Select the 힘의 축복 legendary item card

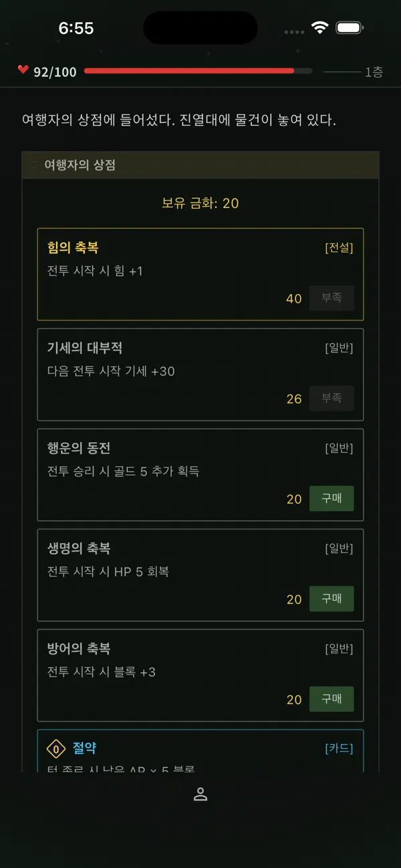point(200,274)
